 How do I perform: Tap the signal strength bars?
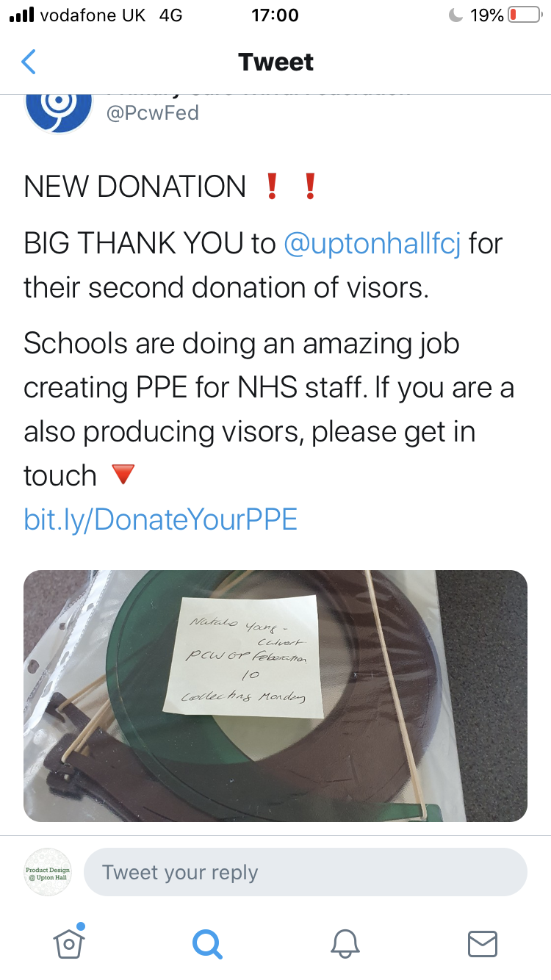click(21, 15)
